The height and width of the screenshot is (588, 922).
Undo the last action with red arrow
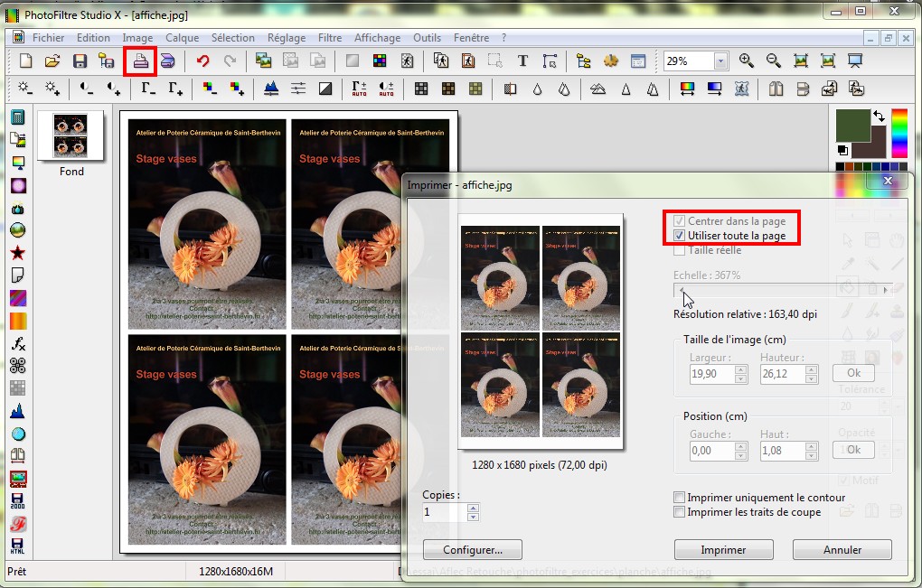click(202, 61)
